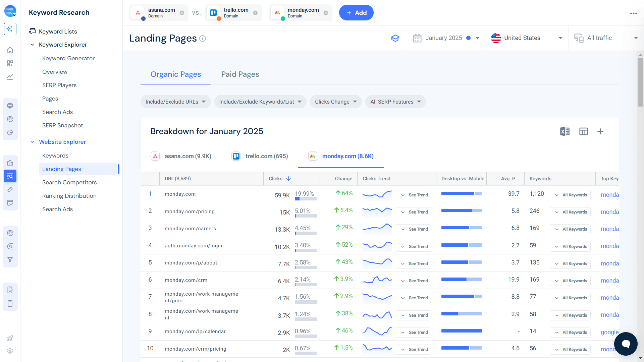
Task: Collapse the Website Explorer section
Action: tap(32, 142)
